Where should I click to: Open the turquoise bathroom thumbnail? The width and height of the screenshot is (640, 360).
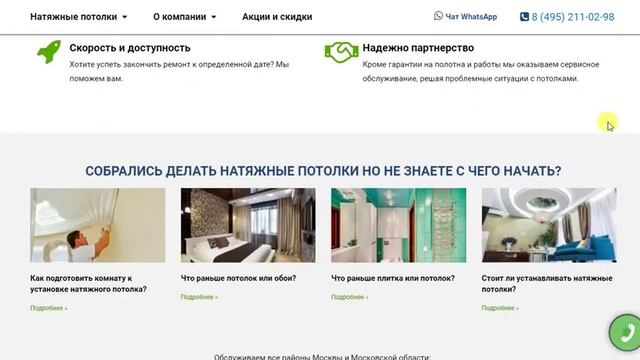point(398,225)
